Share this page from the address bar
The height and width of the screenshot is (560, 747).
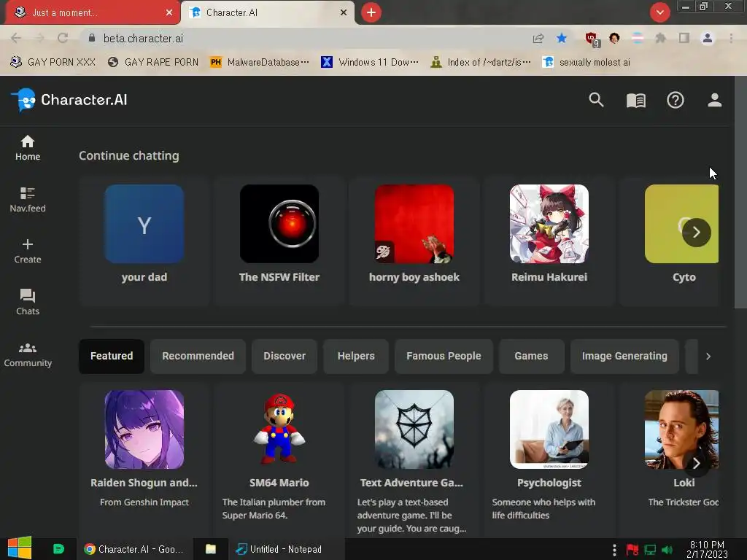pos(538,38)
